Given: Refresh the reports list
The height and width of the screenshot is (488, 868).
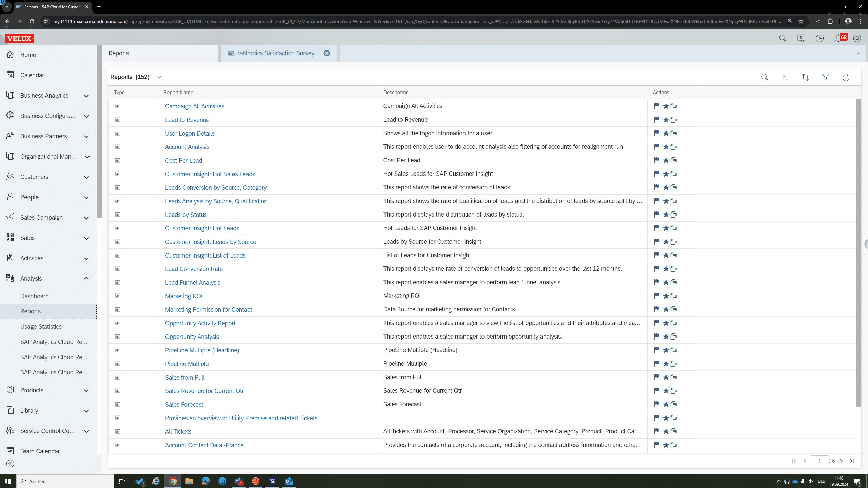Looking at the screenshot, I should [846, 77].
